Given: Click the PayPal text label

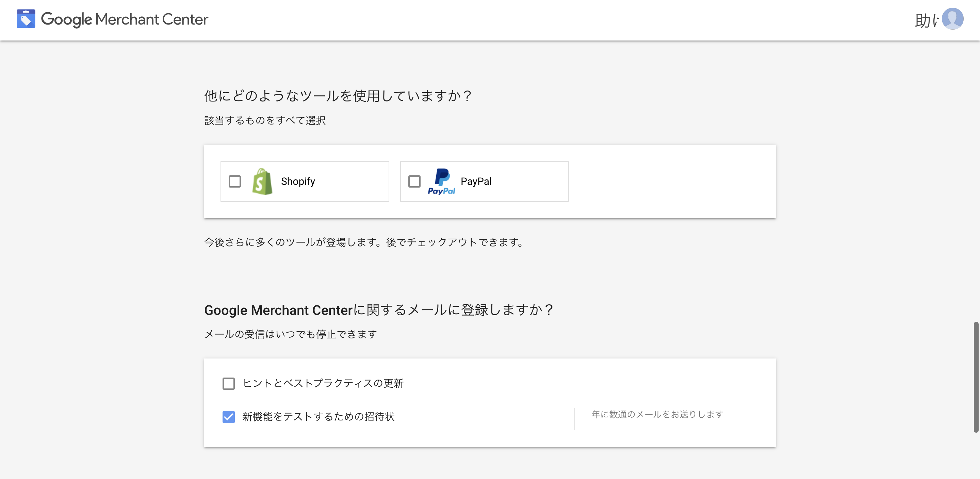Looking at the screenshot, I should [476, 181].
